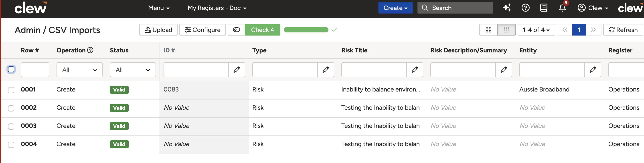Open the AI sparkle assistant icon

[507, 8]
